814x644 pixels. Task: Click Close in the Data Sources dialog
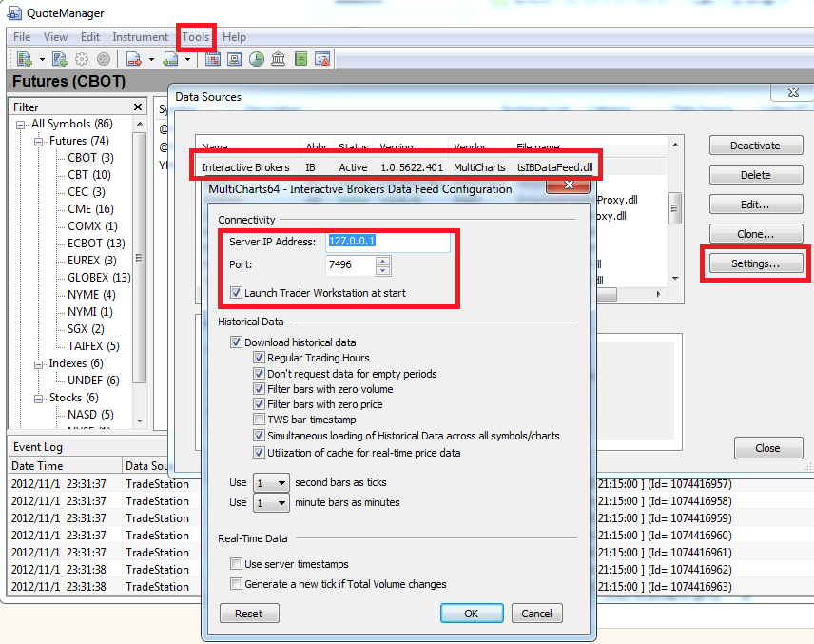coord(767,448)
